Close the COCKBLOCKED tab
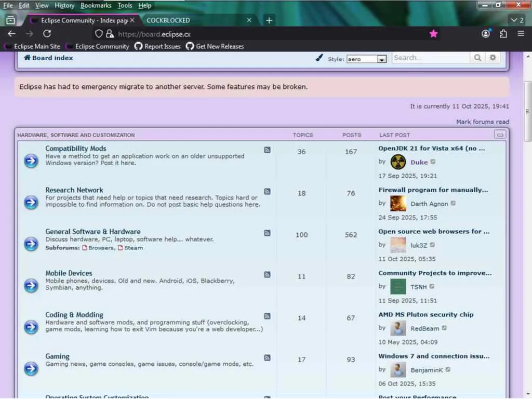Viewport: 532px width, 399px height. (x=249, y=20)
